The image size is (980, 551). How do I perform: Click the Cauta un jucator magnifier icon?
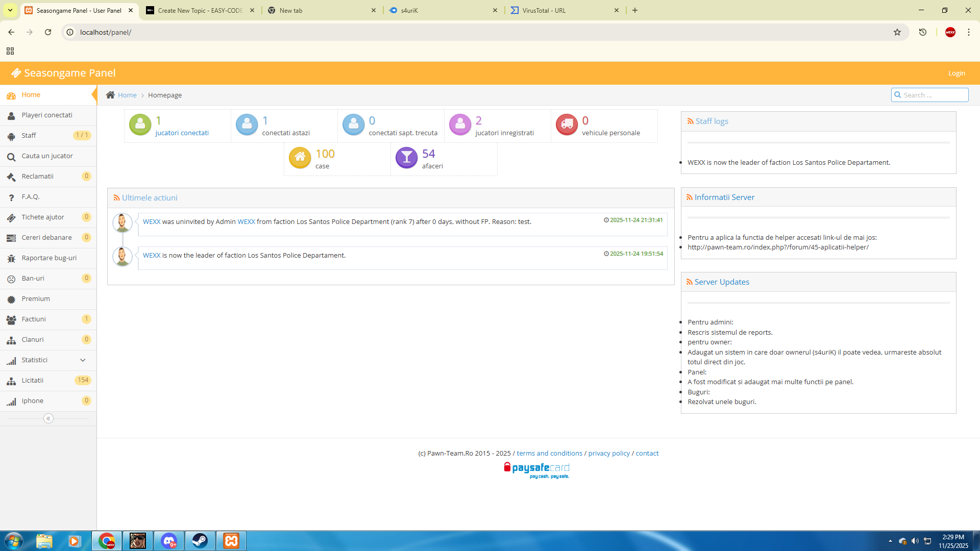coord(11,157)
